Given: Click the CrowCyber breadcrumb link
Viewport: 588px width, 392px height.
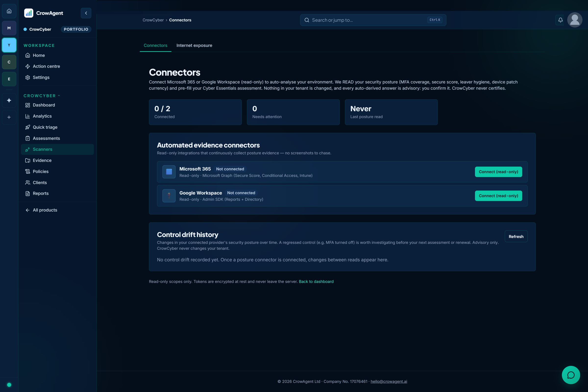Looking at the screenshot, I should (x=153, y=20).
